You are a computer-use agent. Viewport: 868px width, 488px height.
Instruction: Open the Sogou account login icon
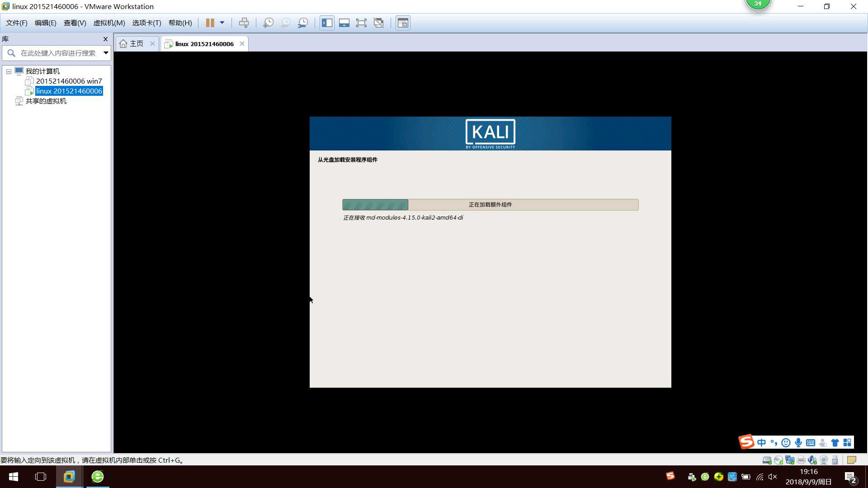point(823,443)
